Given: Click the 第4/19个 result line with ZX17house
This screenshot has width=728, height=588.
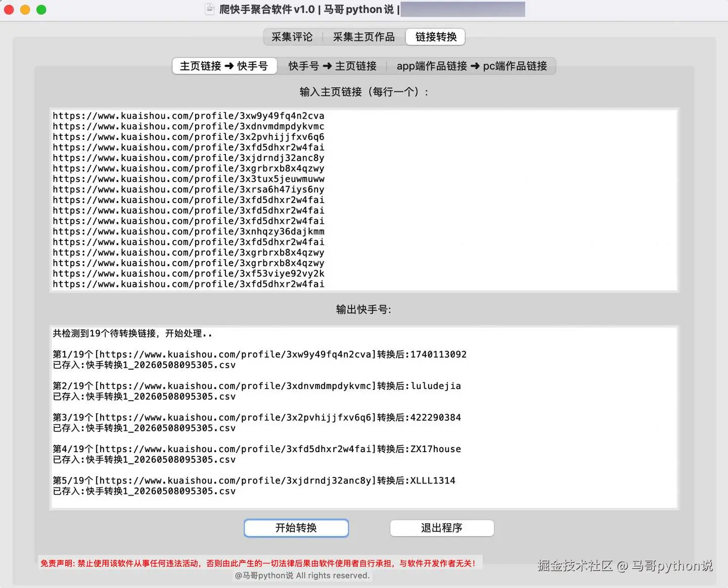Looking at the screenshot, I should click(257, 449).
